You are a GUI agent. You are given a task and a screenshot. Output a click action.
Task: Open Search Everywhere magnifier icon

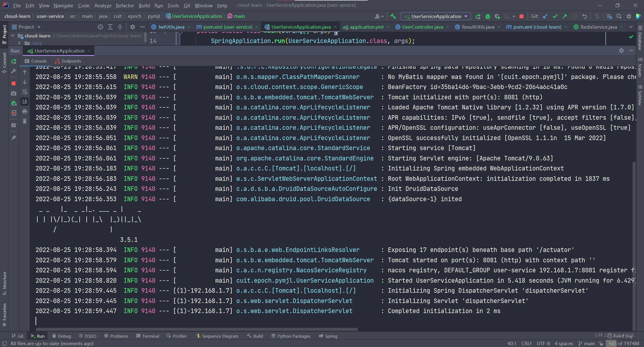619,16
